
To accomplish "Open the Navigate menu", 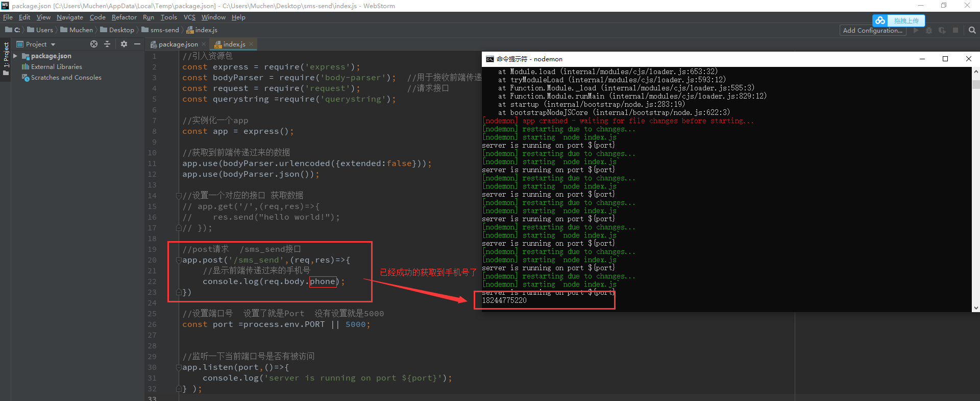I will coord(70,17).
